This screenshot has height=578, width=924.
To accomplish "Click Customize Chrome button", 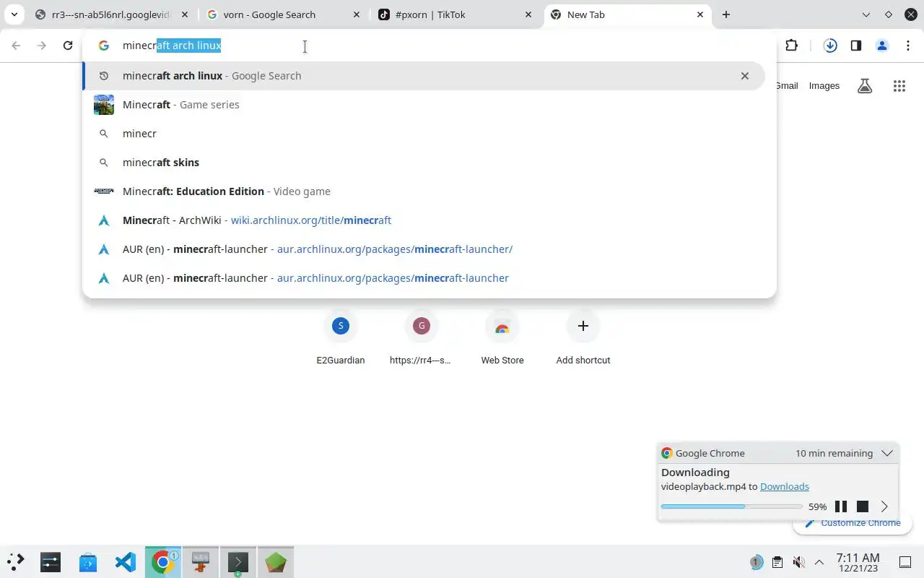I will [853, 522].
